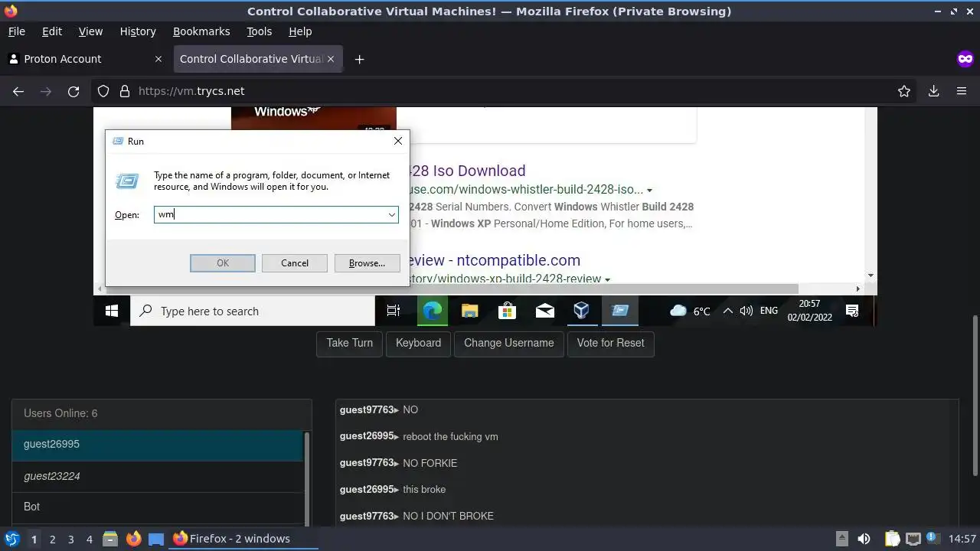View site security padlock info
Image resolution: width=980 pixels, height=551 pixels.
(x=125, y=91)
